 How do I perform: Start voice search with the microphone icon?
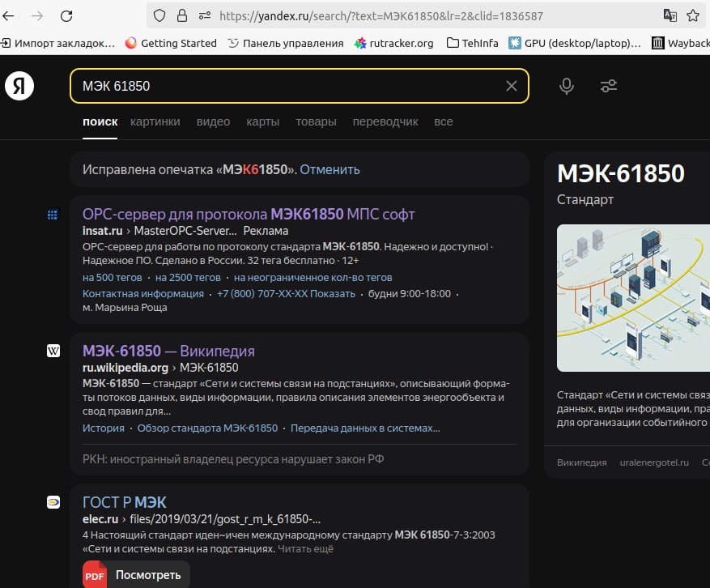click(567, 86)
